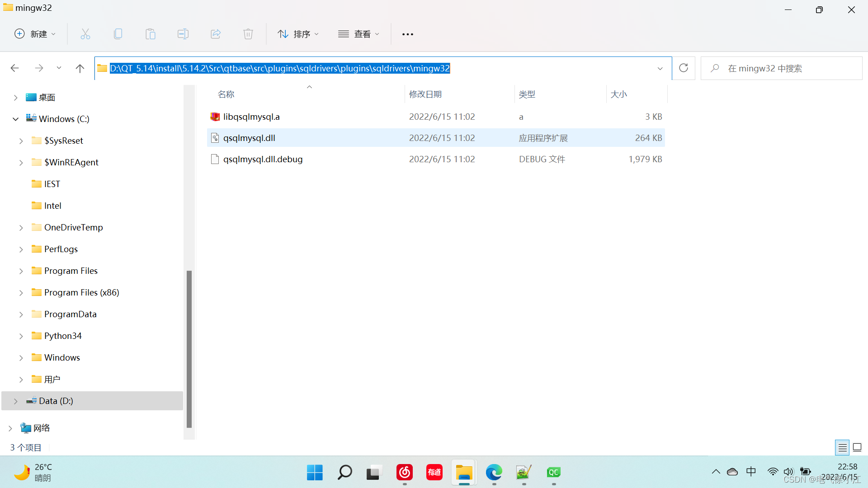Viewport: 868px width, 488px height.
Task: Refresh the current folder view
Action: click(x=684, y=68)
